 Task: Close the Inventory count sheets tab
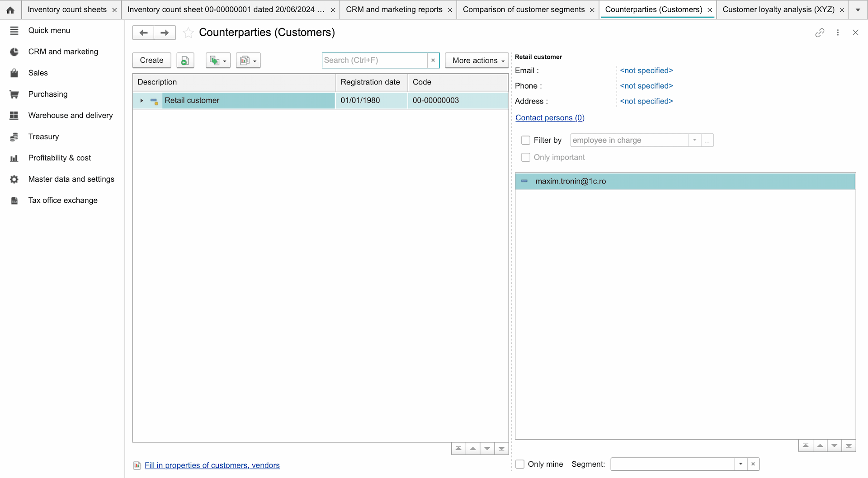pyautogui.click(x=114, y=10)
